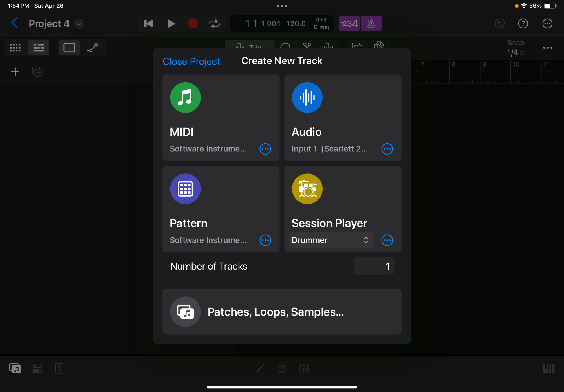Open the Browser icon in bottom bar
Viewport: 564px width, 392px height.
15,368
